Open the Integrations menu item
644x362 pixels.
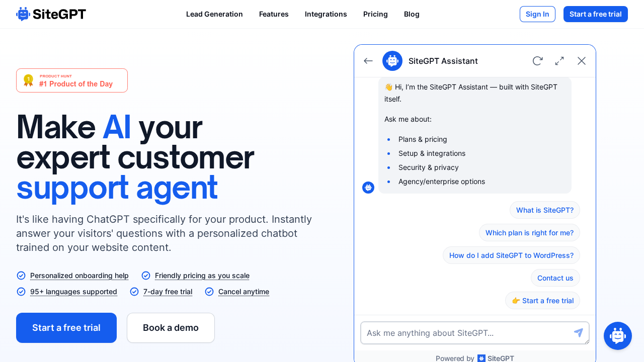tap(326, 14)
